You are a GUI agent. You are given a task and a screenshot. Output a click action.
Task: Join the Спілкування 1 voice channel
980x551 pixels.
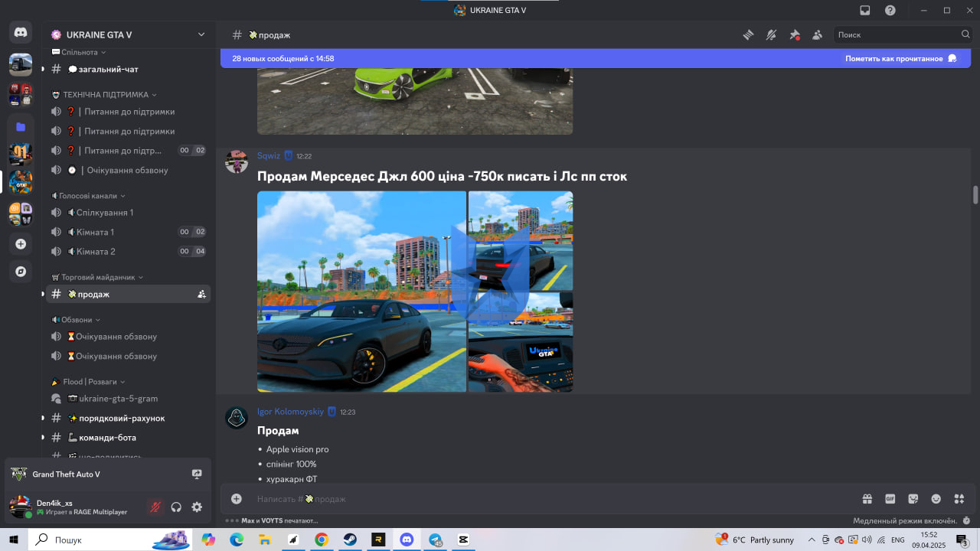point(126,212)
